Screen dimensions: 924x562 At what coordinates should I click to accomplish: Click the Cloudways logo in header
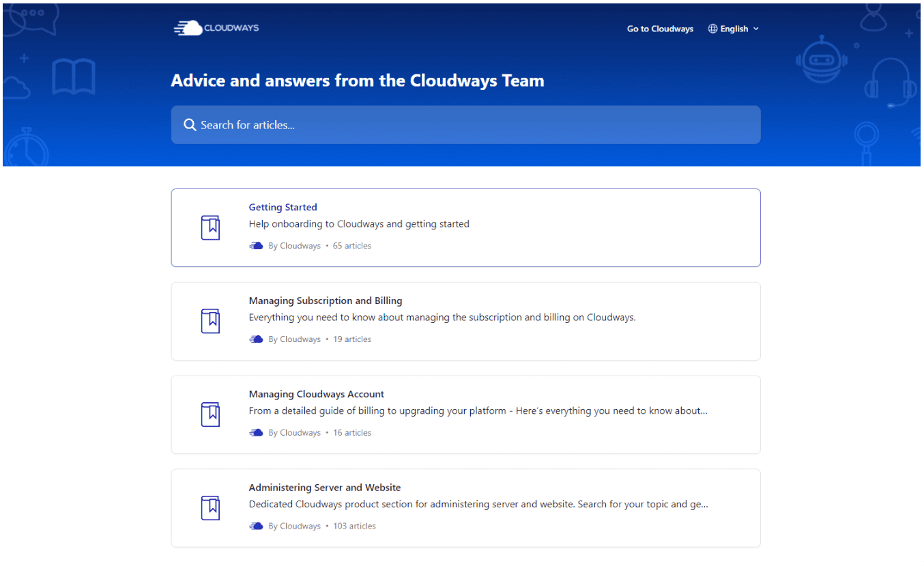tap(216, 28)
